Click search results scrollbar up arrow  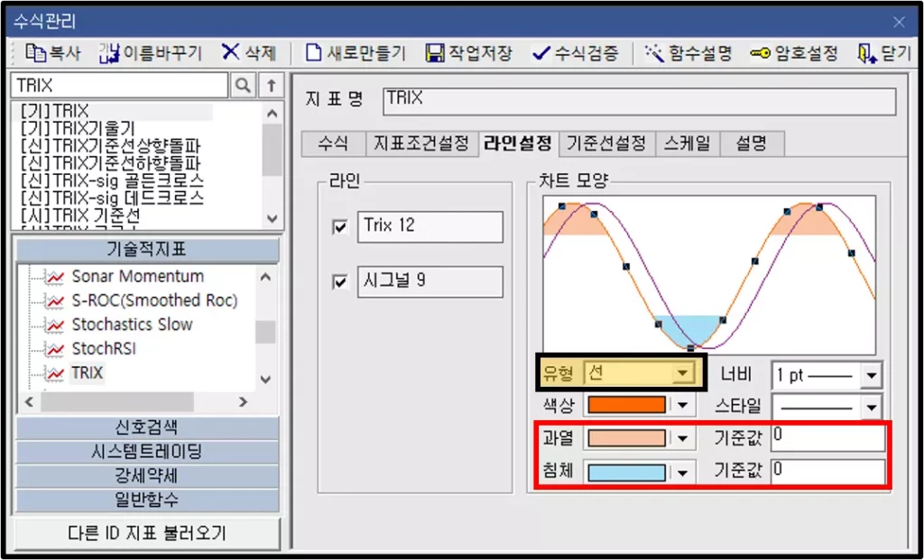coord(272,114)
